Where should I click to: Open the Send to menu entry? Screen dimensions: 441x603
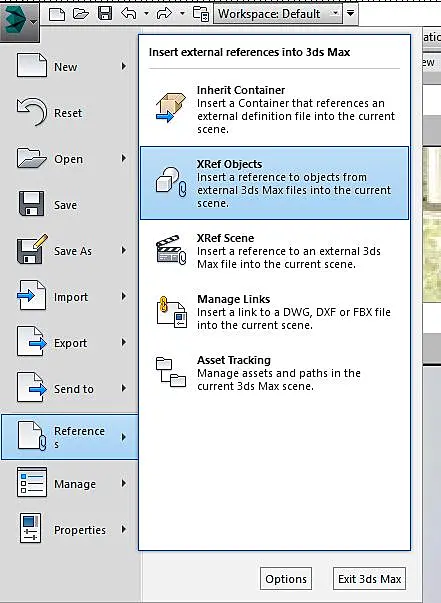click(x=70, y=389)
